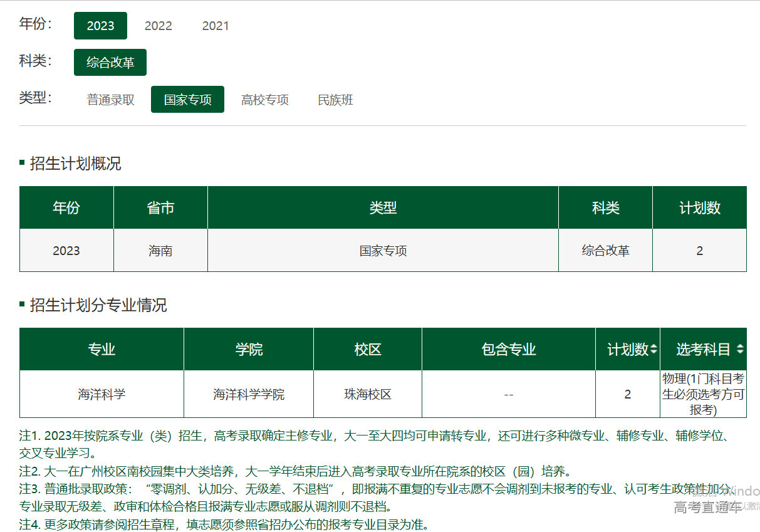Click the 校区 column header

pos(368,350)
